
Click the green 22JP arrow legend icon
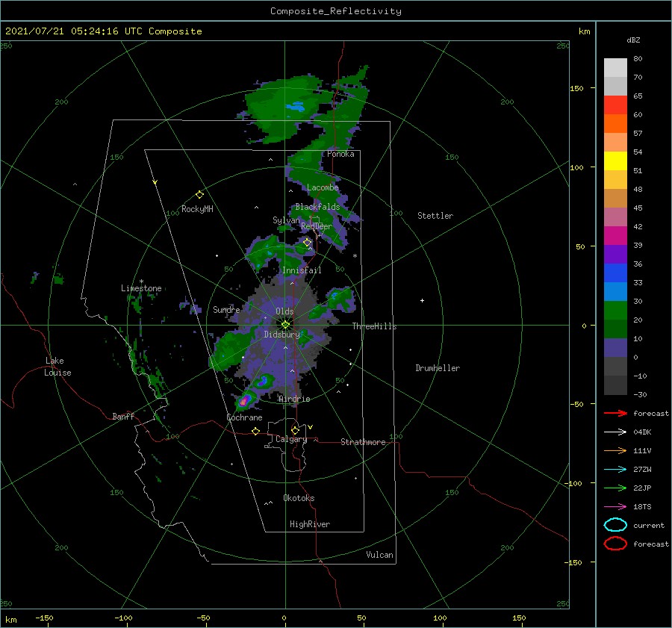point(615,488)
